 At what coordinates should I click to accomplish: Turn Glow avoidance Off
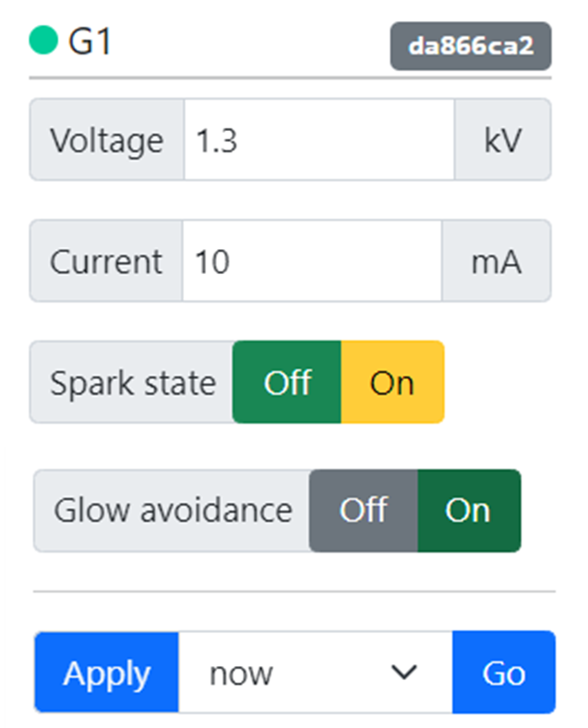363,510
